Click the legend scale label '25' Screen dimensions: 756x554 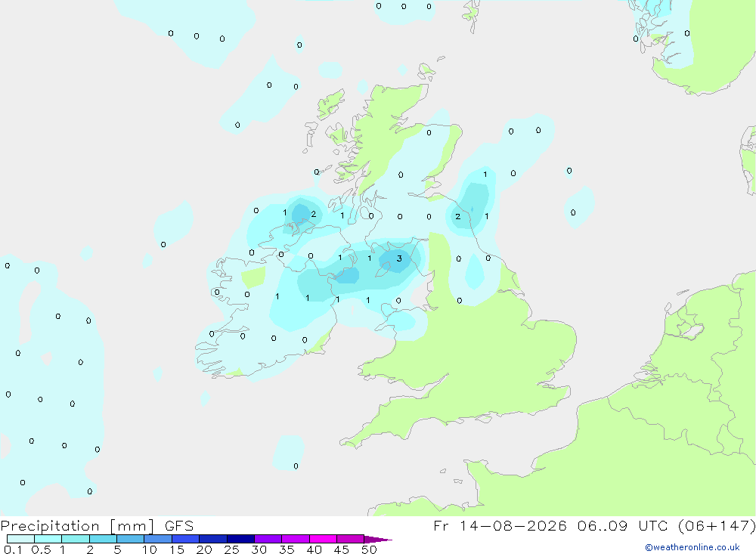click(x=231, y=549)
